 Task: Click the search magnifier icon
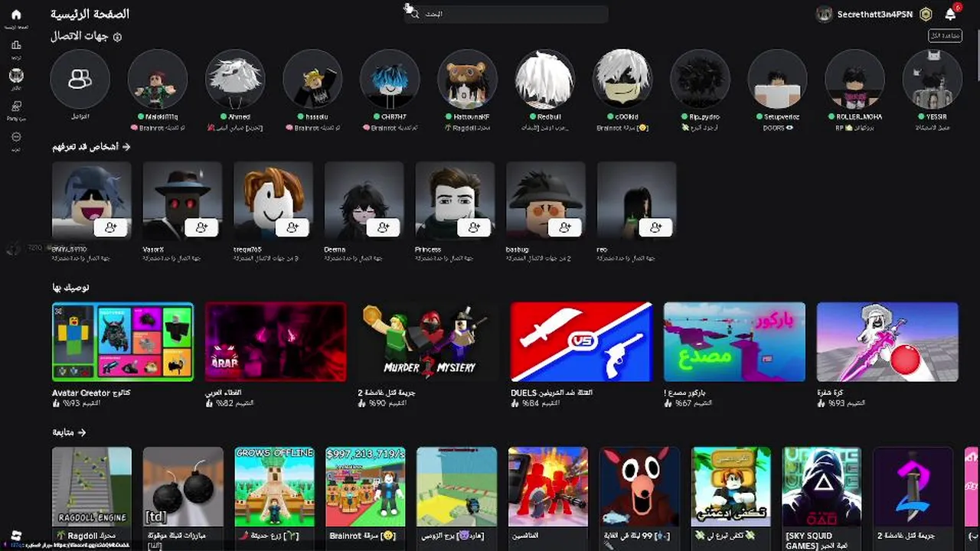(415, 14)
